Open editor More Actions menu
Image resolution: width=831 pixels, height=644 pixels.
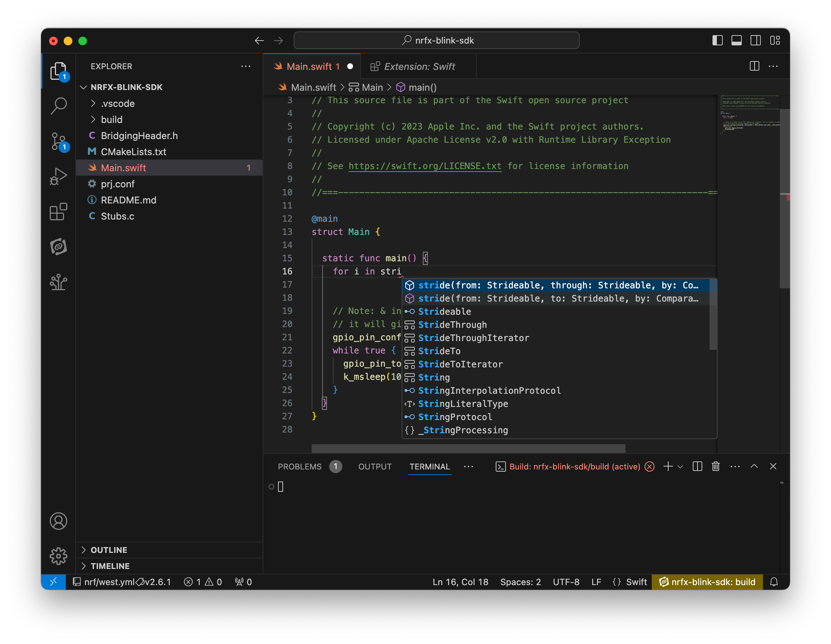pyautogui.click(x=773, y=66)
